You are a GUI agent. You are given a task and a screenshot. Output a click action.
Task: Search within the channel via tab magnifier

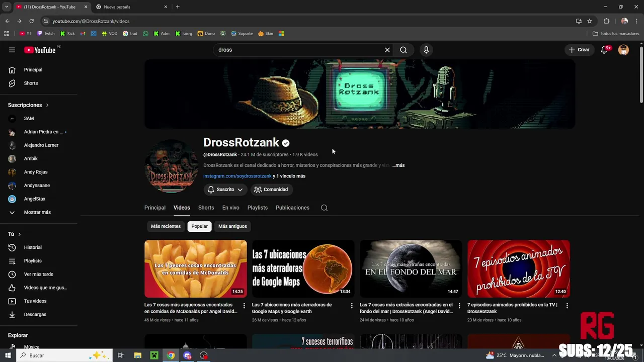tap(324, 208)
